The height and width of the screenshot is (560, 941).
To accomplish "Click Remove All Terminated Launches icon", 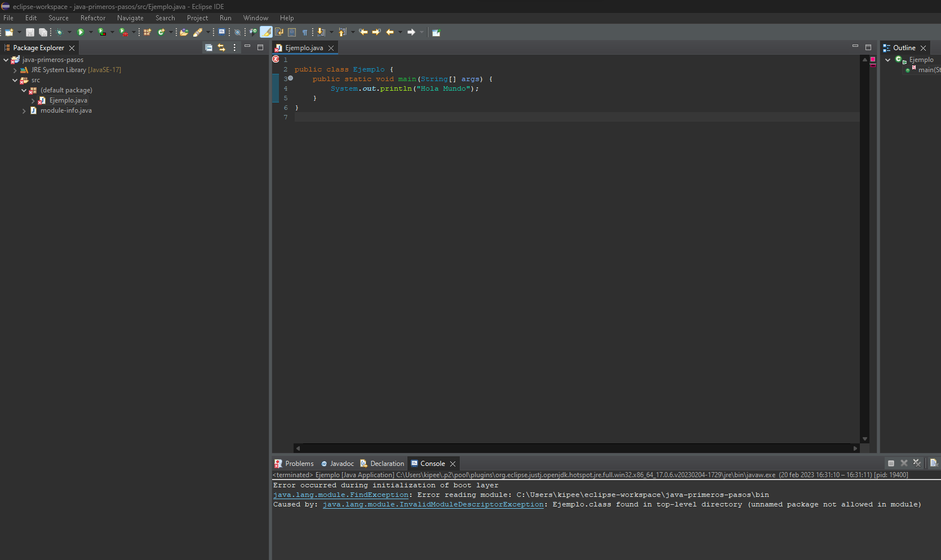I will tap(917, 463).
